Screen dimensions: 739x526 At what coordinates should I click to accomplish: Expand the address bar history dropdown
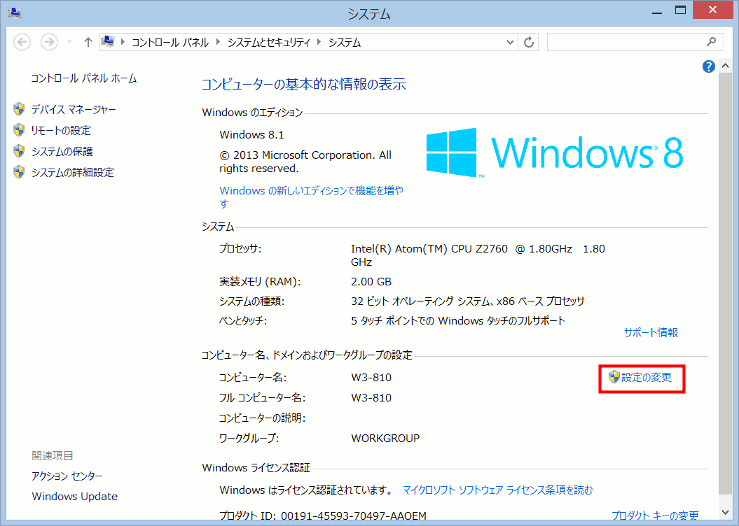[x=508, y=43]
